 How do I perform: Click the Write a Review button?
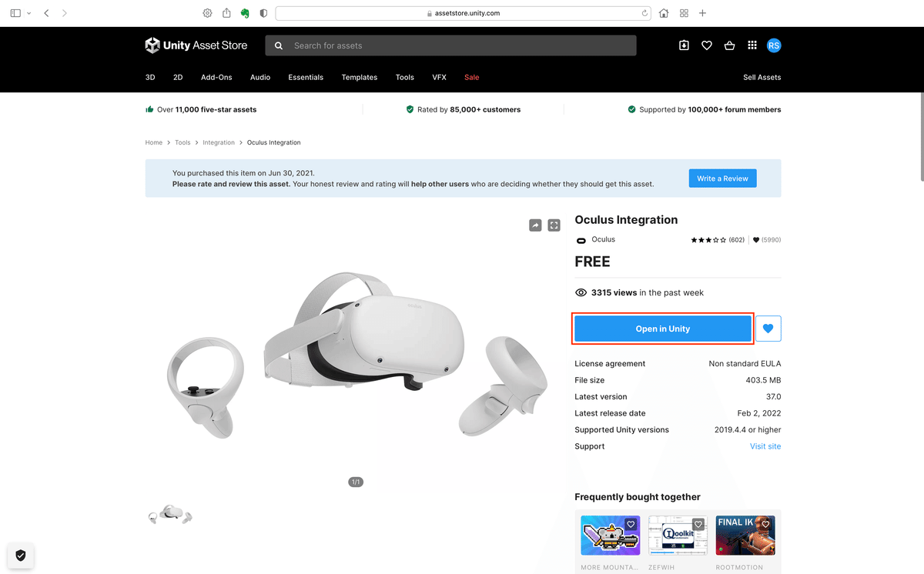[x=723, y=179]
